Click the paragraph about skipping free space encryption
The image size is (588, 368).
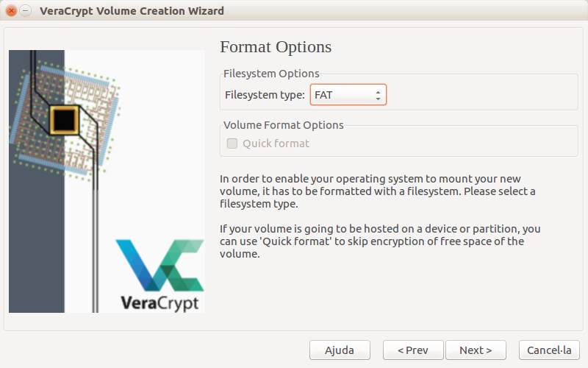[380, 241]
